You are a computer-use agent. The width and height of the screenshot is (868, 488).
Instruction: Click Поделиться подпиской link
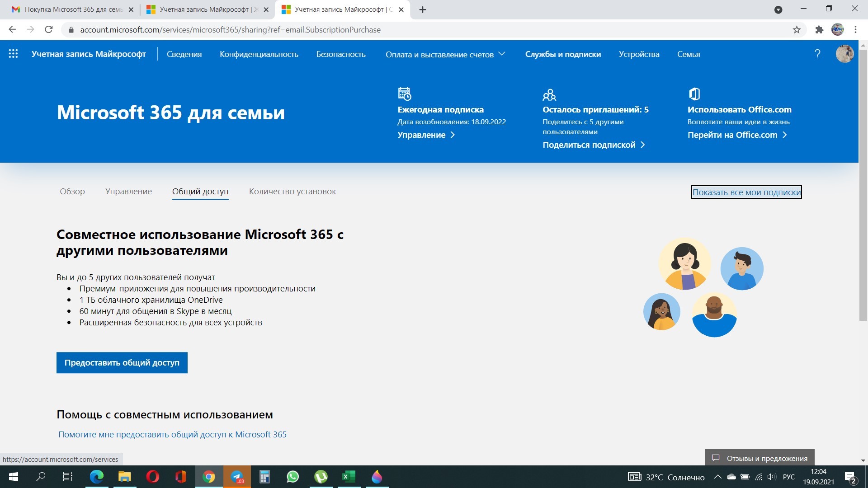(x=594, y=145)
